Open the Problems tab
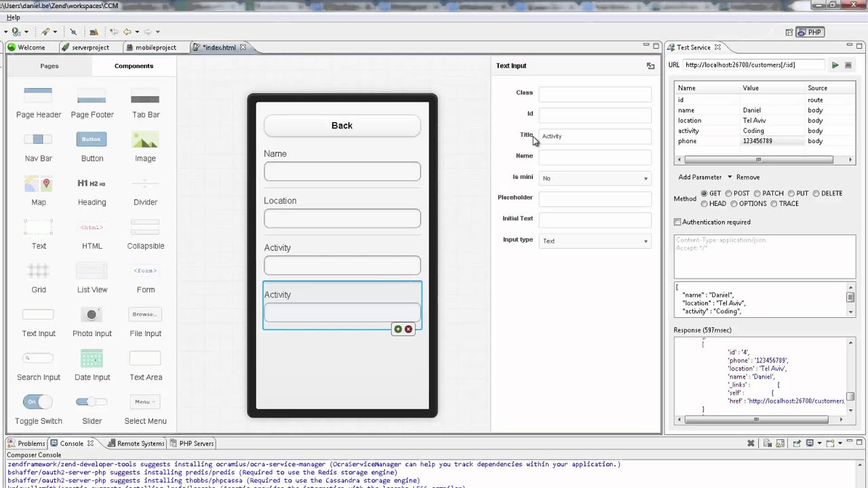Viewport: 868px width, 488px height. (x=26, y=443)
